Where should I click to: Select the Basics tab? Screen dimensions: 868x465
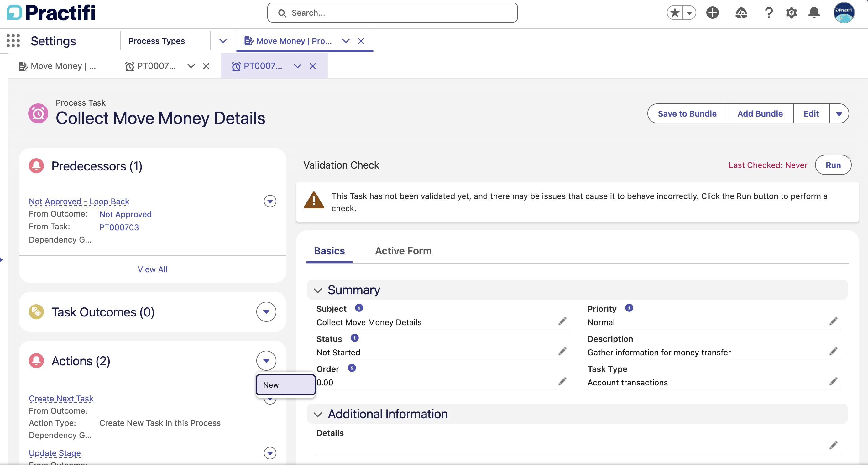(x=329, y=251)
